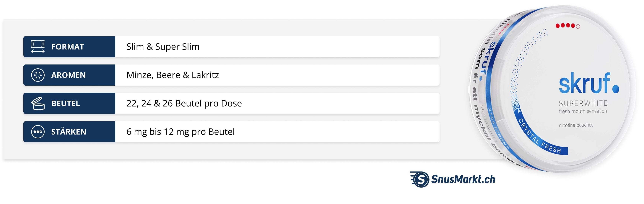Select the AROMEN label

[x=69, y=75]
